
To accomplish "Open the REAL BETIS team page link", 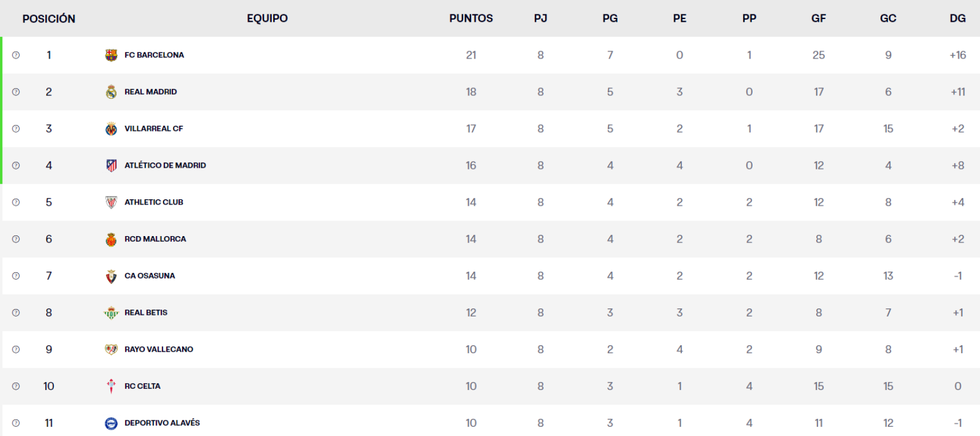I will coord(145,312).
